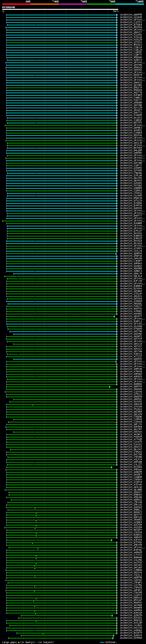The image size is (146, 644).
Task: Click the cyan ~100% identity legend segment
Action: (x=130, y=4)
